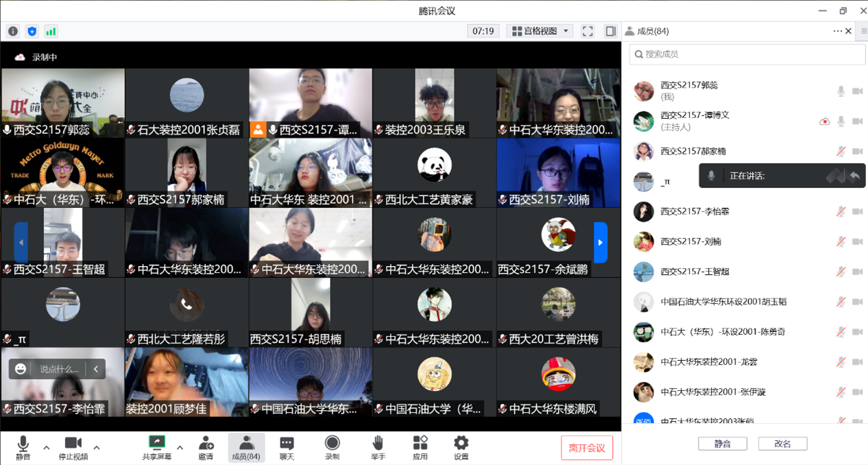Stop video with 停止视频 button
Viewport: 868px width, 465px height.
73,448
